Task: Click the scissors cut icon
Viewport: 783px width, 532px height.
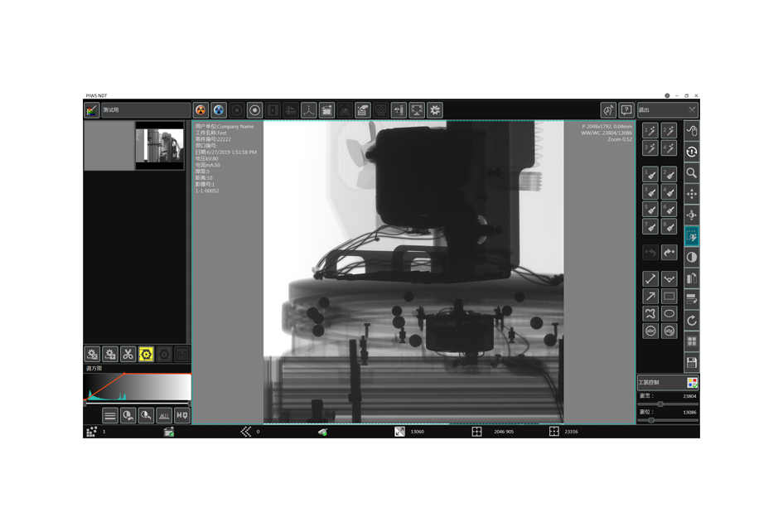Action: 128,355
